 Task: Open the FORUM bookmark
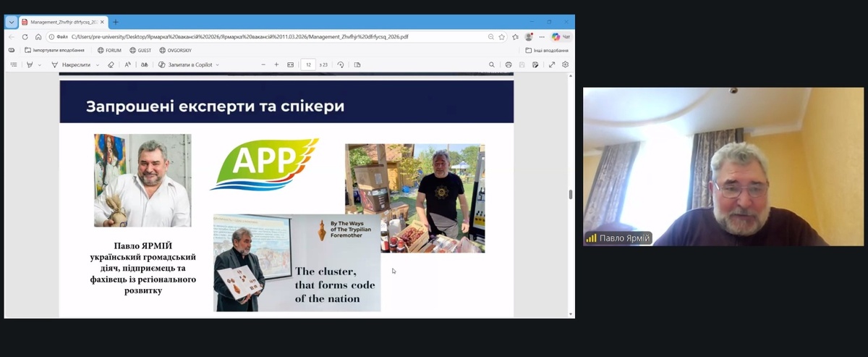click(109, 50)
